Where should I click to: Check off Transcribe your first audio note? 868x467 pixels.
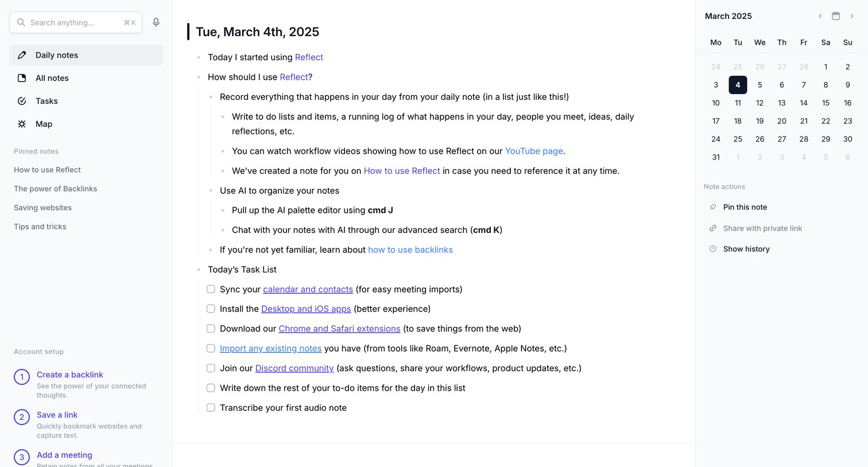coord(211,408)
